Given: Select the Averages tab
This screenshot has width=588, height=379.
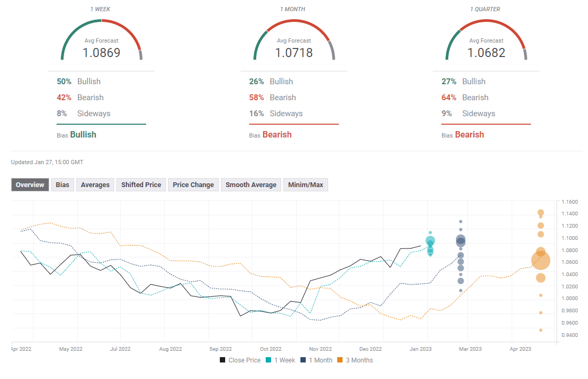Looking at the screenshot, I should (x=95, y=185).
